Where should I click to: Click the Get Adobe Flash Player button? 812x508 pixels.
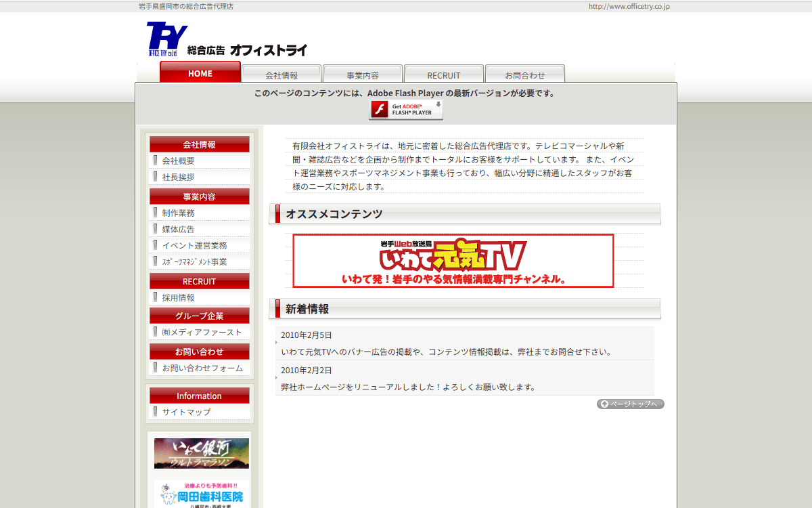pyautogui.click(x=406, y=110)
